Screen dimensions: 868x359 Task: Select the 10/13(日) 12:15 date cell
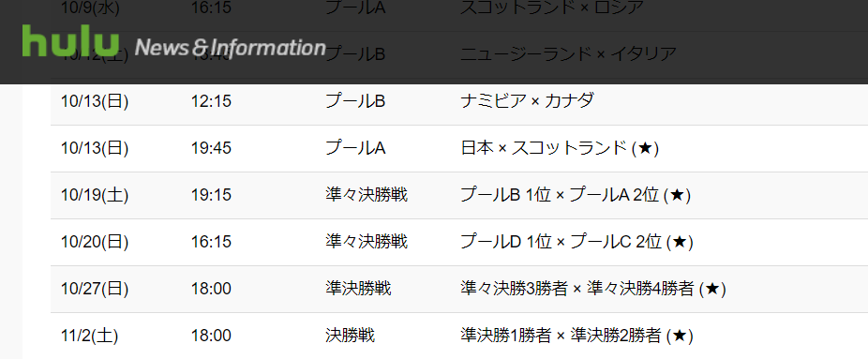(95, 102)
